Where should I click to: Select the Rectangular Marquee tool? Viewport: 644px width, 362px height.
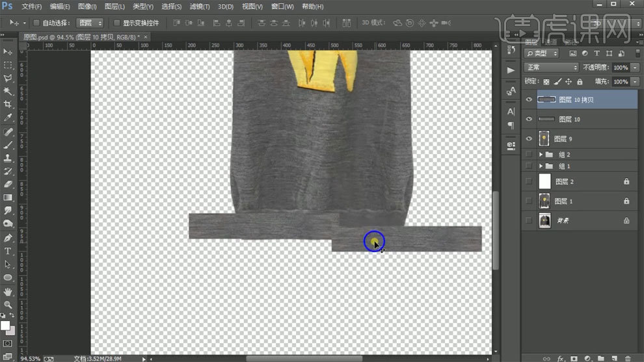(7, 65)
